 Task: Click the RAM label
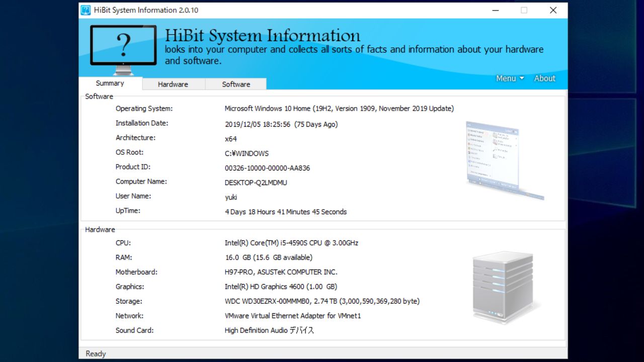click(x=123, y=257)
